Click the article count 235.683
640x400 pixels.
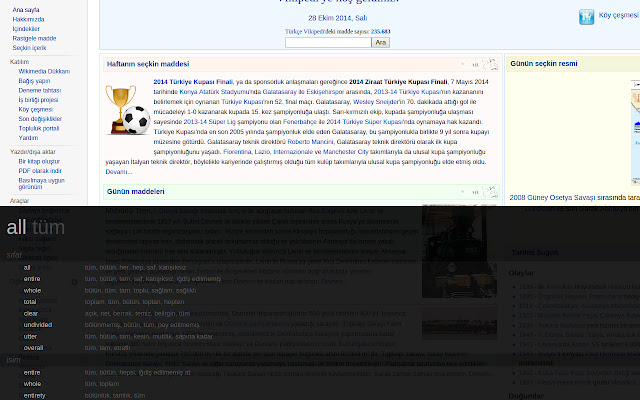[x=380, y=31]
